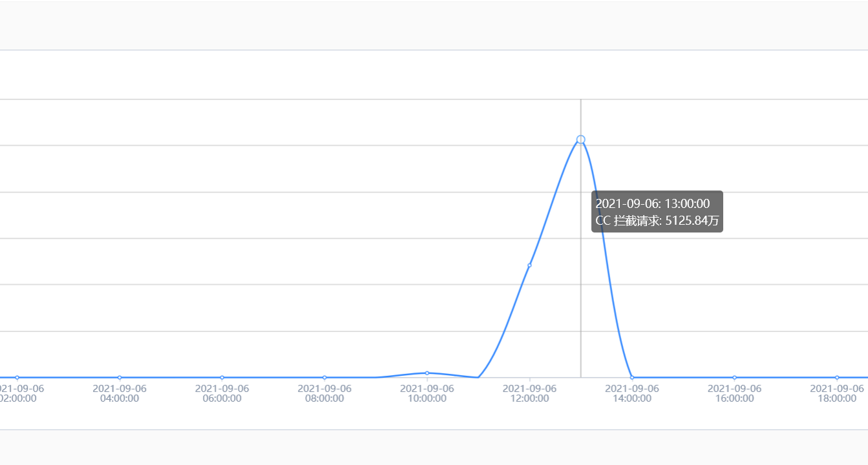Click the x-axis label 2021-09-06 14:00:00

tap(632, 393)
